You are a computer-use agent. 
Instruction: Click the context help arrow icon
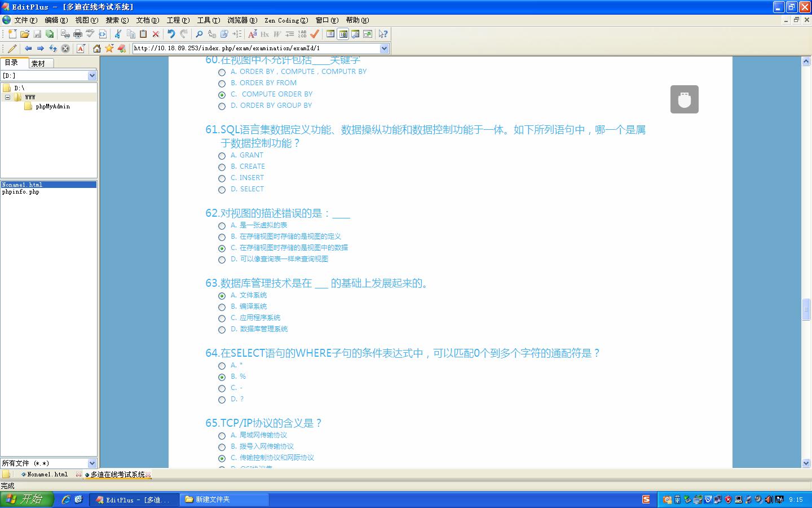click(x=383, y=34)
